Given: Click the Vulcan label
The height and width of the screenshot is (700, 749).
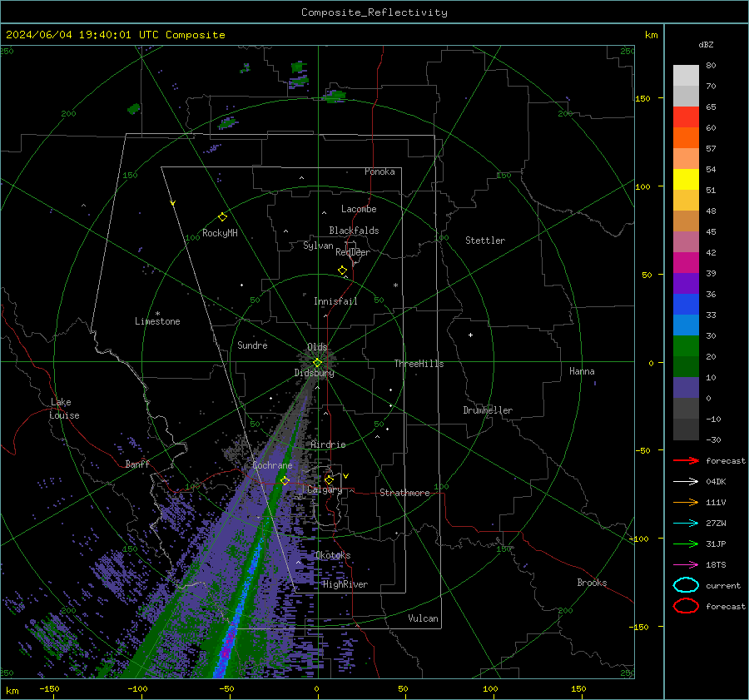Looking at the screenshot, I should pos(423,618).
